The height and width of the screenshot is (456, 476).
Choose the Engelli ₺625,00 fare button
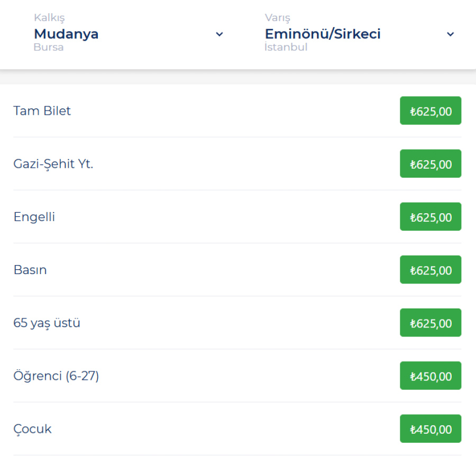click(430, 216)
